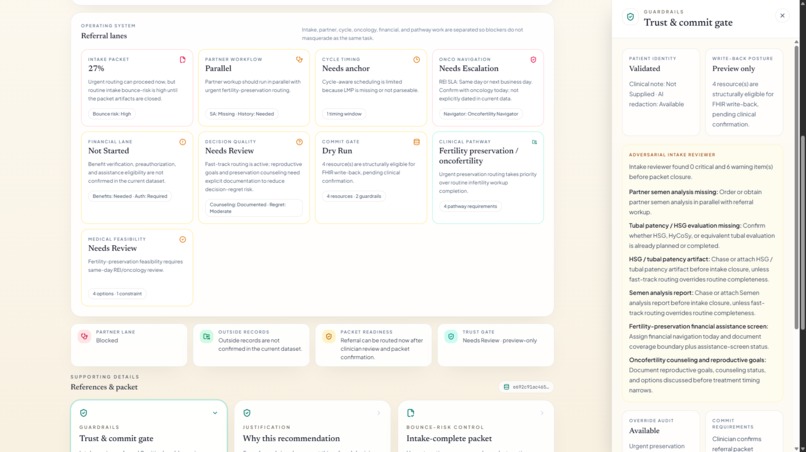806x452 pixels.
Task: Click the Bounce-Risk Control document icon
Action: click(x=410, y=413)
